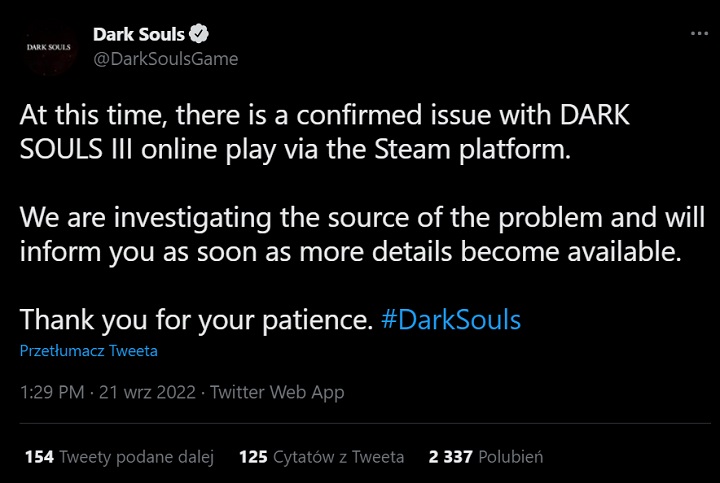
Task: View the 154 Tweety podane dalej list
Action: coord(119,457)
